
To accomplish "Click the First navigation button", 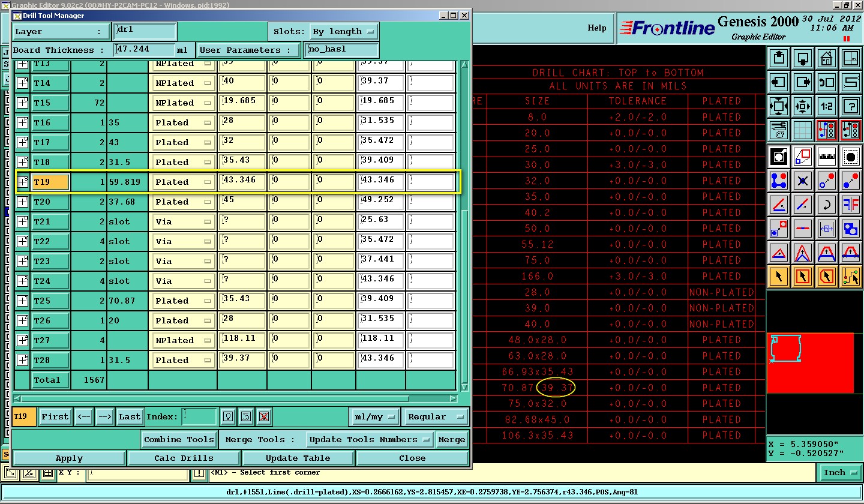I will 55,416.
